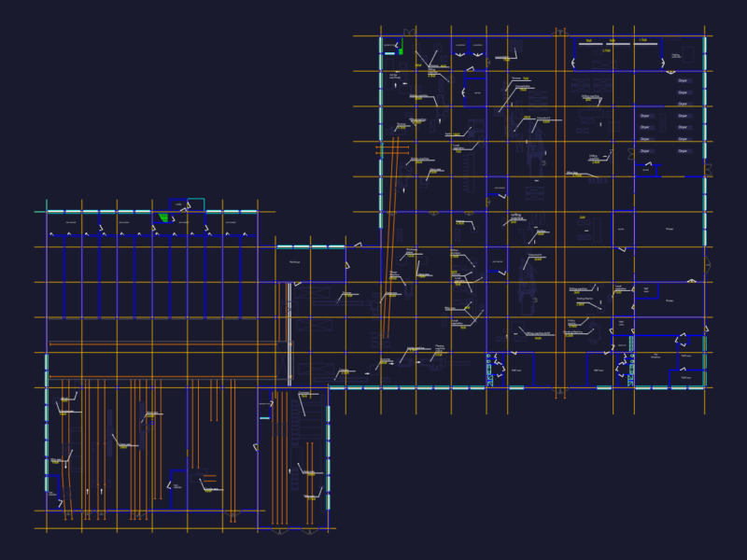The width and height of the screenshot is (747, 560).
Task: Click the horizontal orange rails in left building
Action: point(162,360)
